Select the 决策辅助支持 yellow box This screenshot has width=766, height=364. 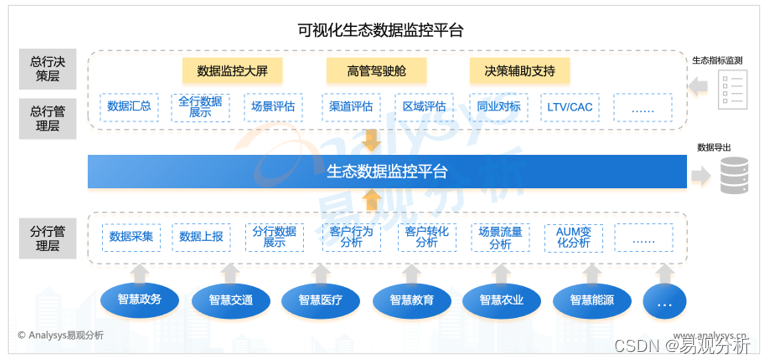(520, 71)
